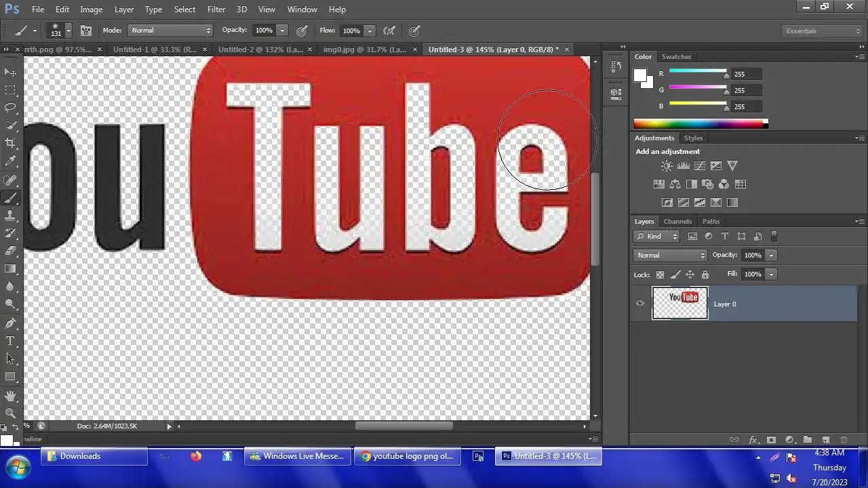Open Flow slider dropdown

370,30
